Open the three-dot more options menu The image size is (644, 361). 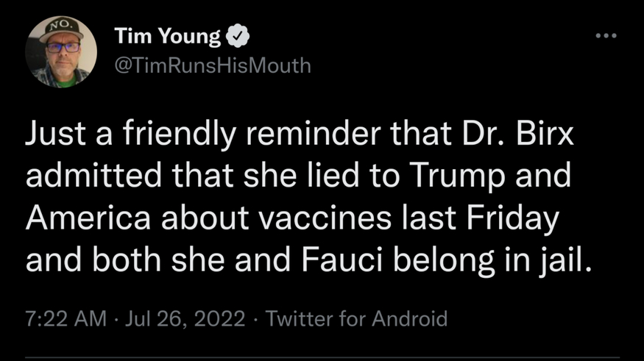coord(606,35)
